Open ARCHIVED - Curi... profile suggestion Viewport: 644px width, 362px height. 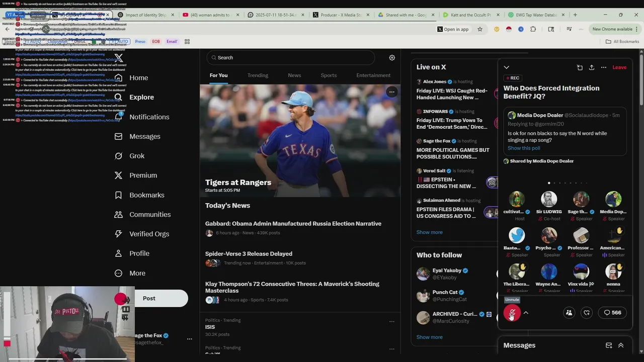[x=455, y=317]
